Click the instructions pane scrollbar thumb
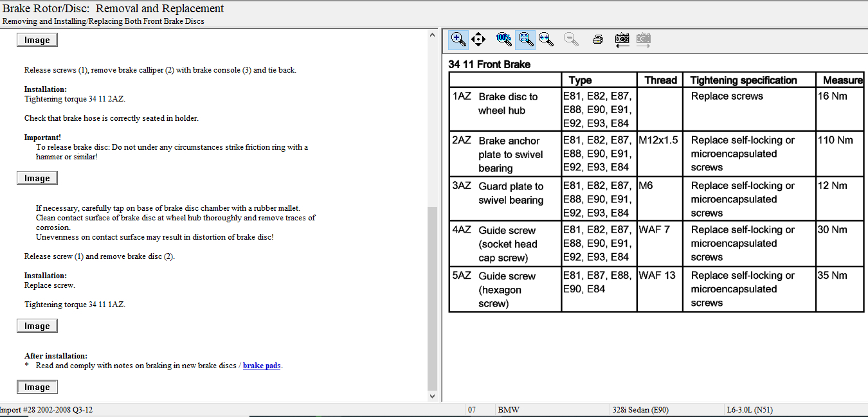868x417 pixels. point(432,298)
